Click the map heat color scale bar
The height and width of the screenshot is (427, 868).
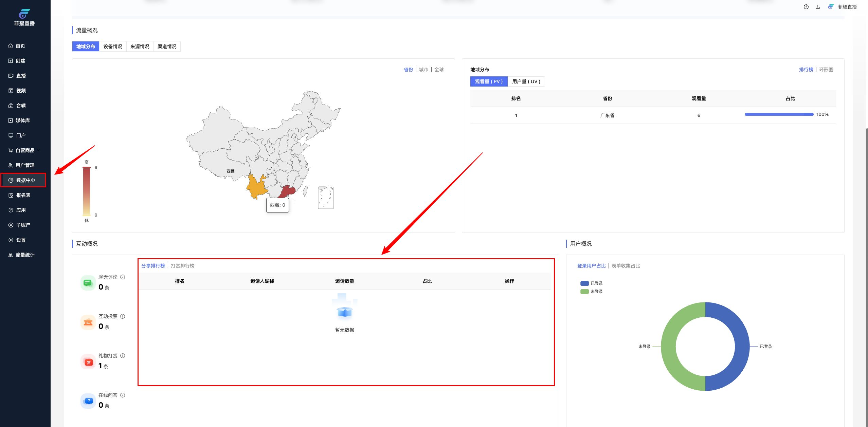[x=87, y=191]
